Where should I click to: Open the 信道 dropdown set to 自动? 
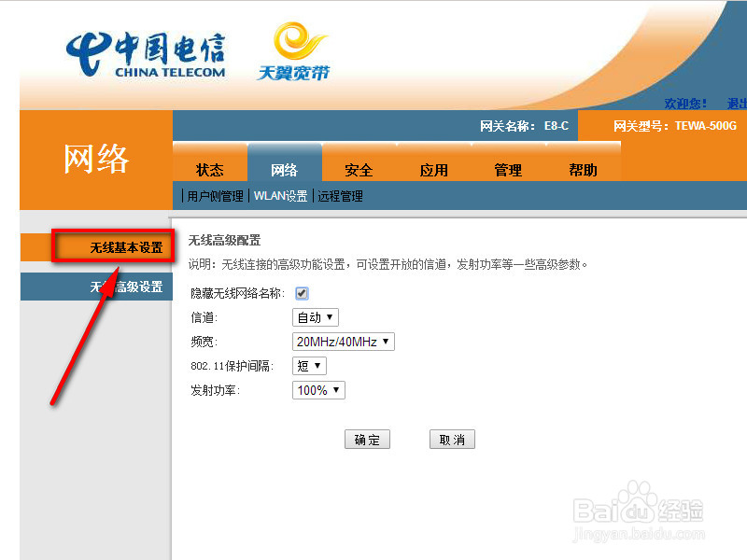coord(316,317)
